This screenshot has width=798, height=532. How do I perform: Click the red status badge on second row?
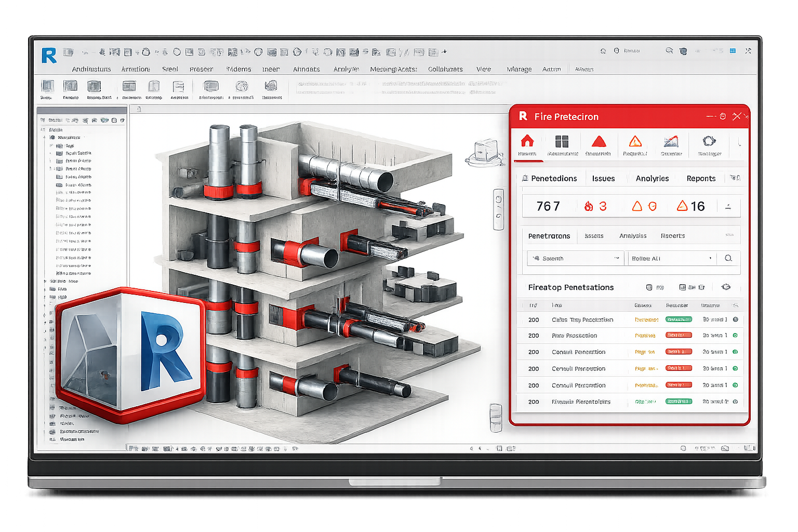coord(679,336)
